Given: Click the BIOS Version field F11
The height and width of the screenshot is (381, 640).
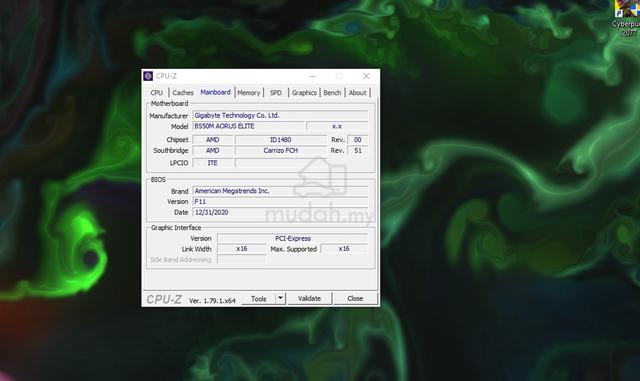Looking at the screenshot, I should (280, 202).
